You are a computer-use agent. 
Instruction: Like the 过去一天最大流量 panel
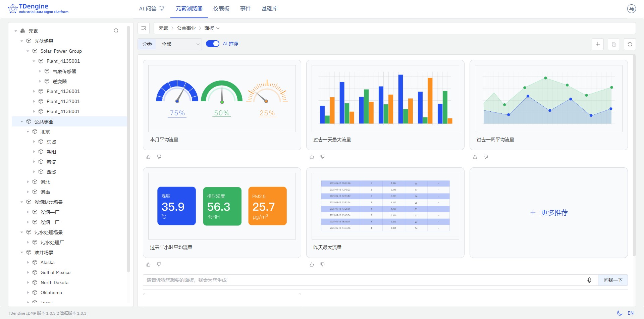pos(312,157)
